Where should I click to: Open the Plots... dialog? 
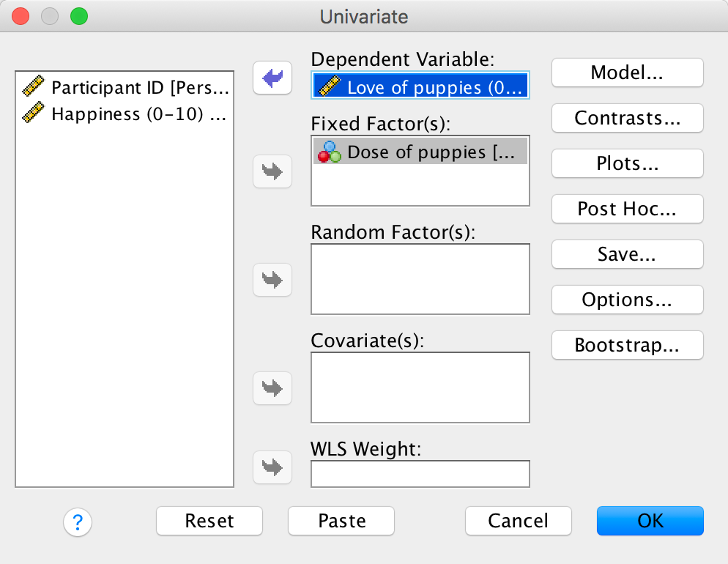pos(627,163)
